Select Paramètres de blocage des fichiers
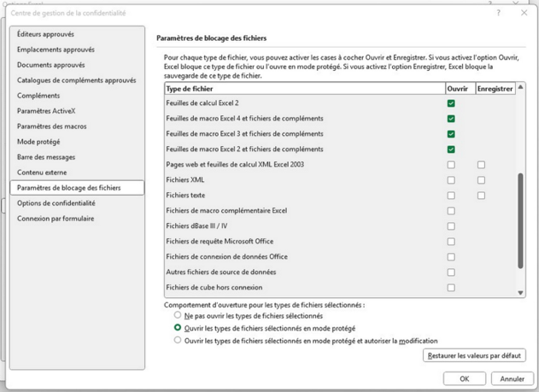The image size is (539, 392). click(x=77, y=188)
